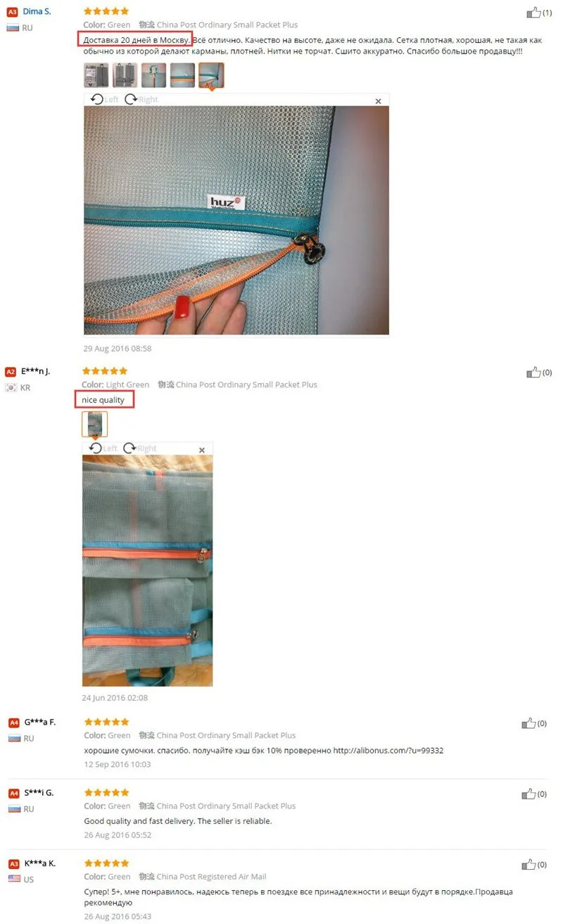The image size is (563, 924).
Task: Rotate E***n J.'s photo right
Action: (x=140, y=448)
